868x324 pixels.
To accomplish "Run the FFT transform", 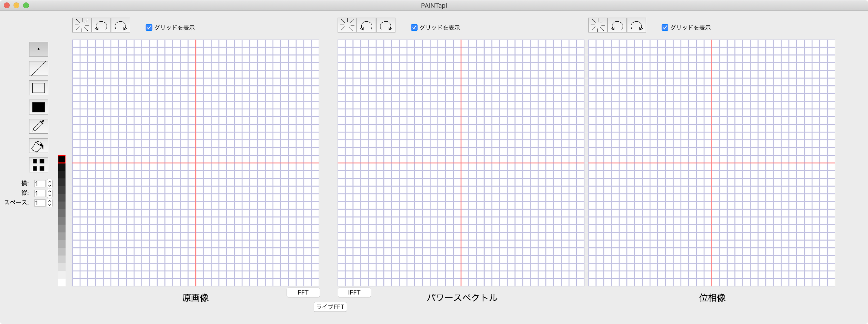I will (303, 292).
